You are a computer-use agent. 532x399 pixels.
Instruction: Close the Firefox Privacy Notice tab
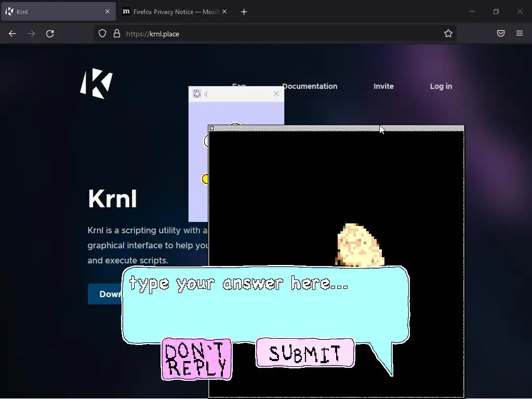(224, 11)
